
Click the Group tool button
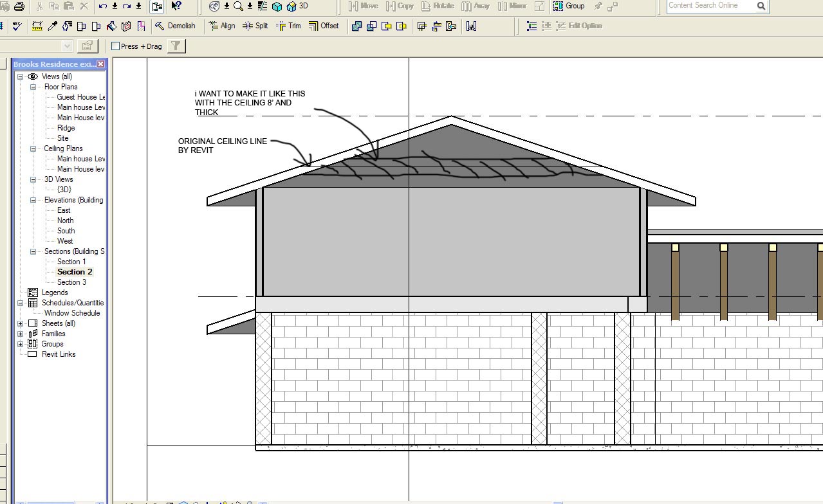coord(569,6)
